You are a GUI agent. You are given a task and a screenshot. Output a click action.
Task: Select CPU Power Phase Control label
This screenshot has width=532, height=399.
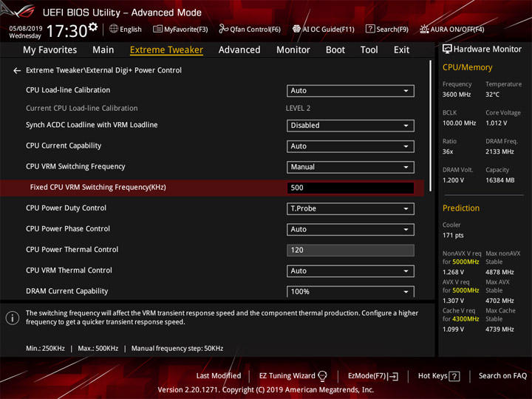click(x=68, y=229)
